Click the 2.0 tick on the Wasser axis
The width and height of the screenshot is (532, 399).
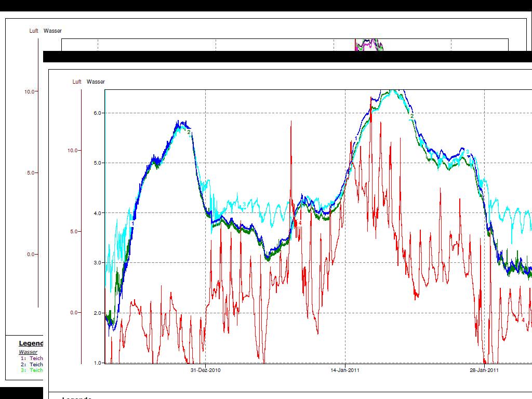pos(98,313)
